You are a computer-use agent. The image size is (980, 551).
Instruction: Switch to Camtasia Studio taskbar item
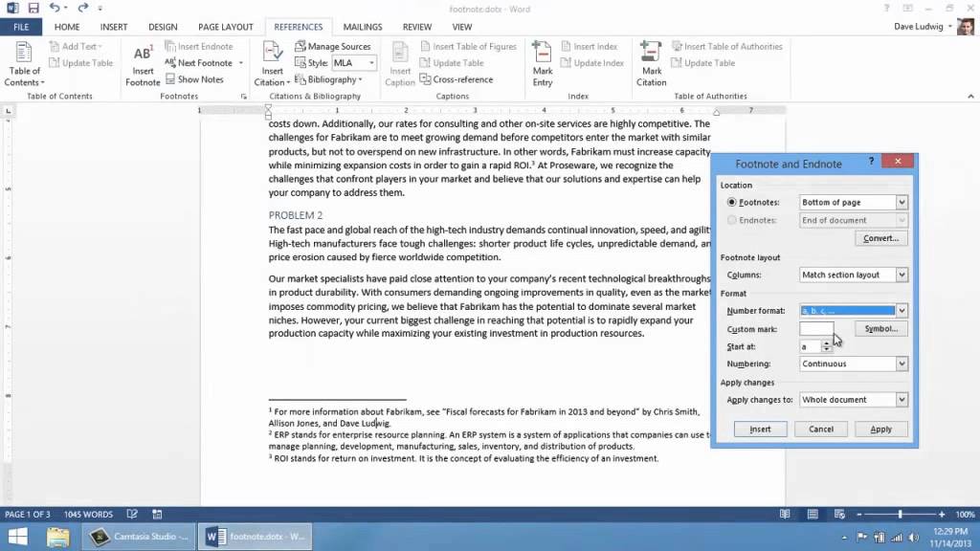[x=138, y=537]
